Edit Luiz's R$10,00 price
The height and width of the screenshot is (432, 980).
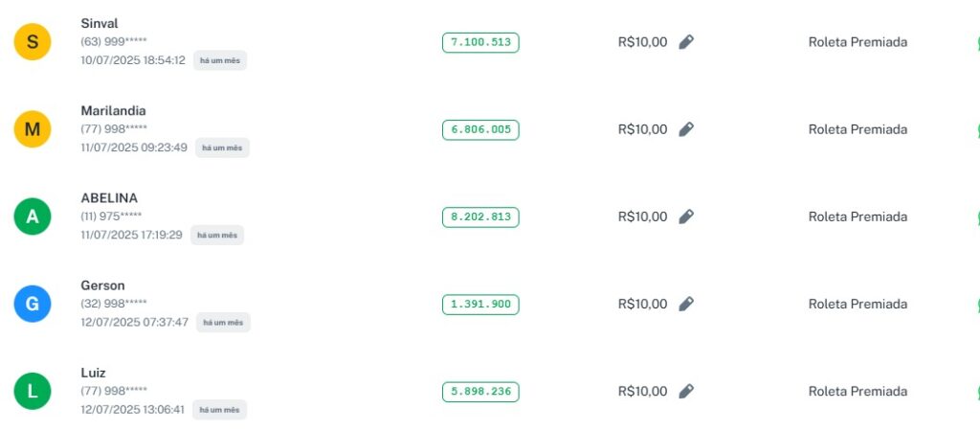(685, 391)
